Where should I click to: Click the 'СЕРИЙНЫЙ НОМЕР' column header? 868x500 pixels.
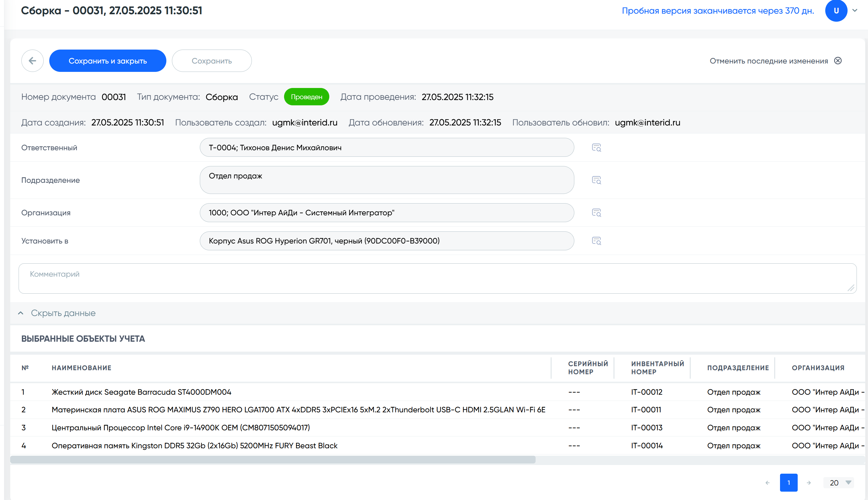[588, 368]
